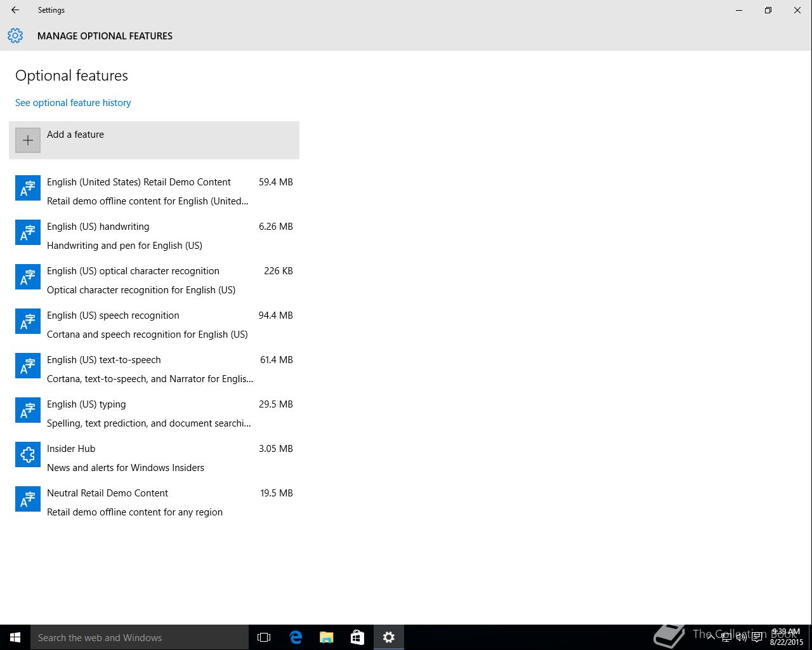Open Task View from the taskbar
The width and height of the screenshot is (812, 650).
pos(264,637)
